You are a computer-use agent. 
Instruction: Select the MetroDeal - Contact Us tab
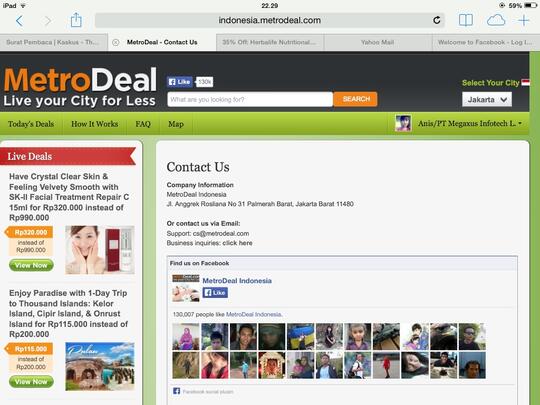pyautogui.click(x=162, y=42)
